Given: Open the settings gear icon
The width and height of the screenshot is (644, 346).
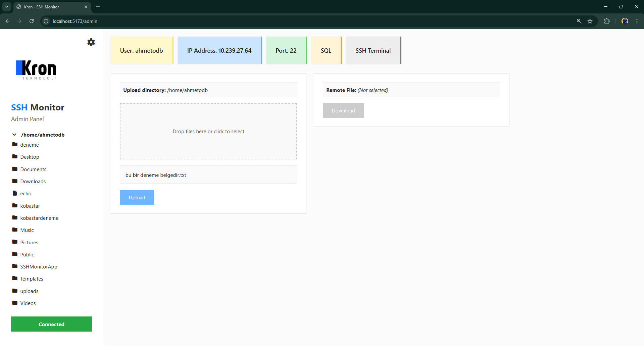Looking at the screenshot, I should point(91,42).
